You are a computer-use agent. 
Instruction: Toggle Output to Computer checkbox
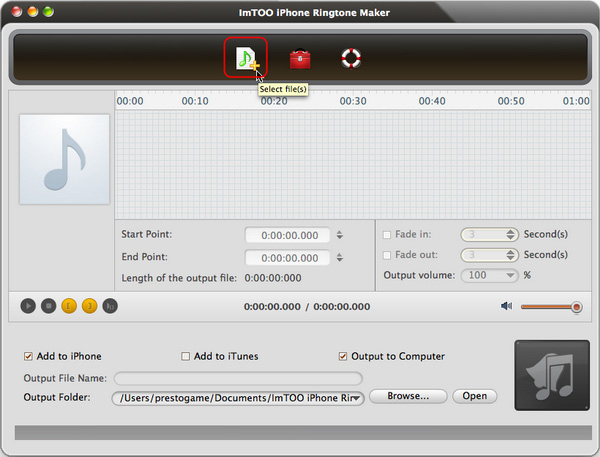(343, 356)
